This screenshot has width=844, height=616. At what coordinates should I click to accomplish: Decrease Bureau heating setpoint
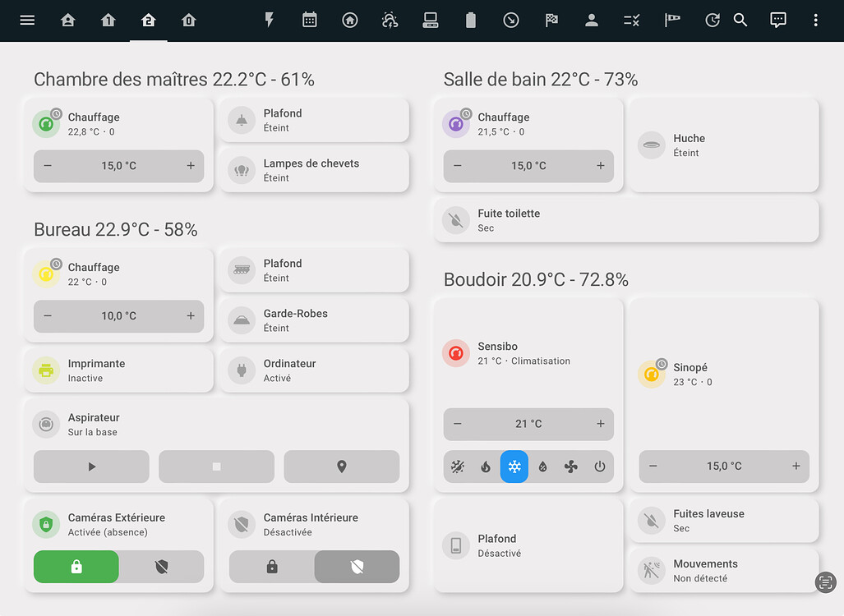(x=48, y=315)
